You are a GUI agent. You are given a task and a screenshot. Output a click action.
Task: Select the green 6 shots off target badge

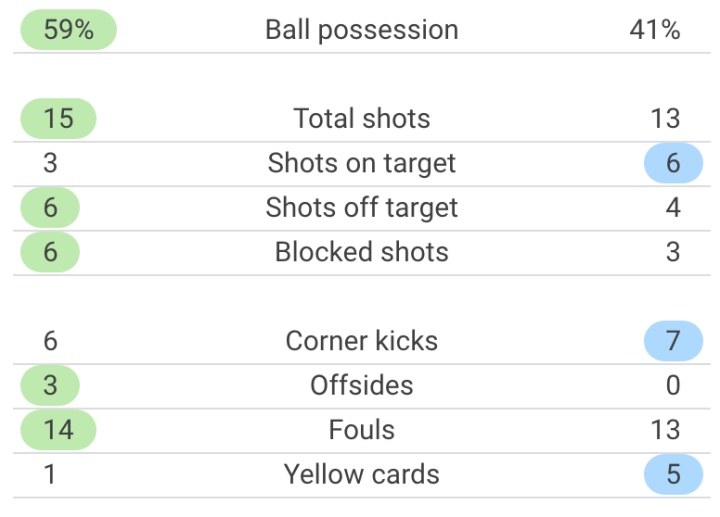50,208
